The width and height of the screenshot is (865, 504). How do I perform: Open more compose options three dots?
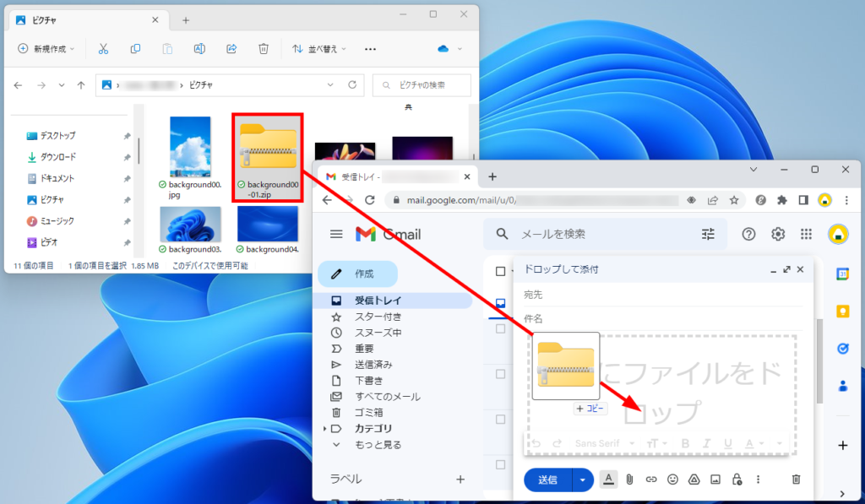click(x=758, y=480)
